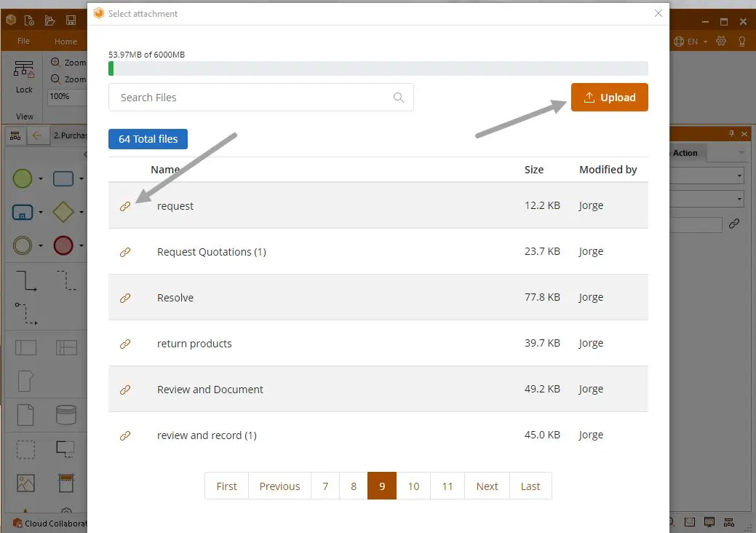The height and width of the screenshot is (533, 756).
Task: Select the green start event shape
Action: 22,178
